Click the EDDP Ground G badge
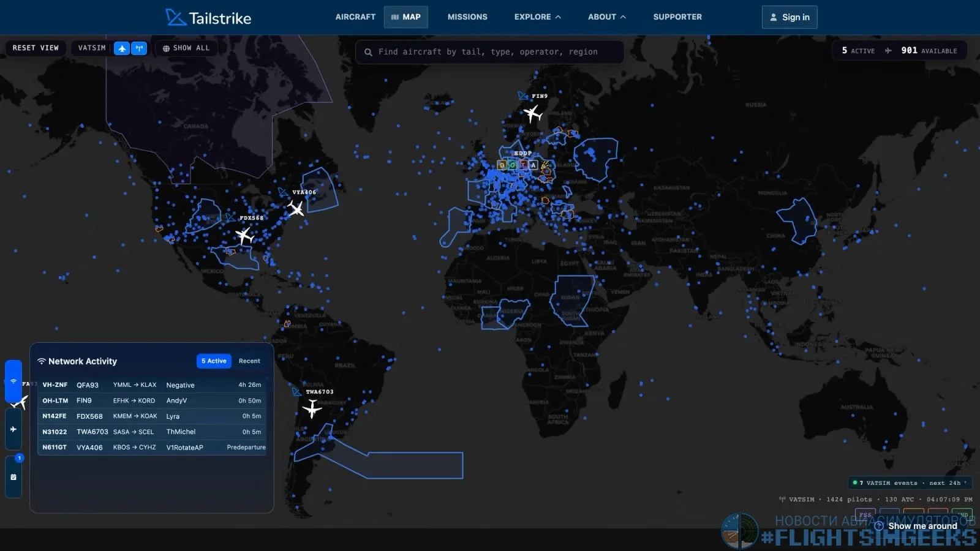The image size is (980, 551). pyautogui.click(x=513, y=165)
